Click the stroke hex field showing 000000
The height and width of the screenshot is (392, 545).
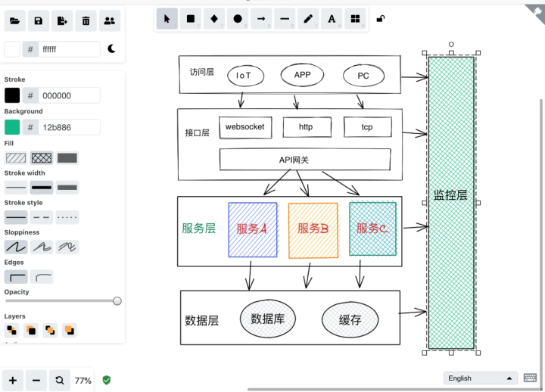(69, 95)
